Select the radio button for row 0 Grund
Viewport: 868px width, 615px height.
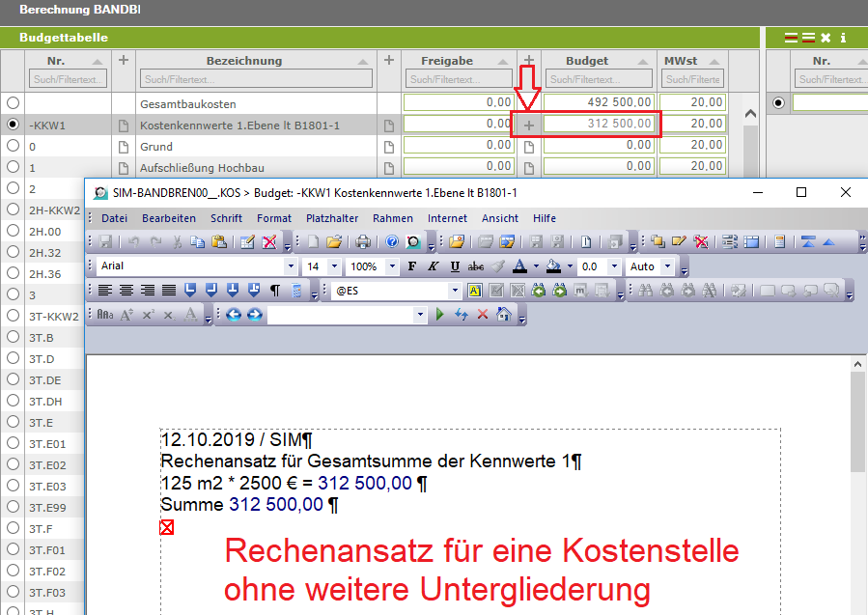click(x=13, y=146)
